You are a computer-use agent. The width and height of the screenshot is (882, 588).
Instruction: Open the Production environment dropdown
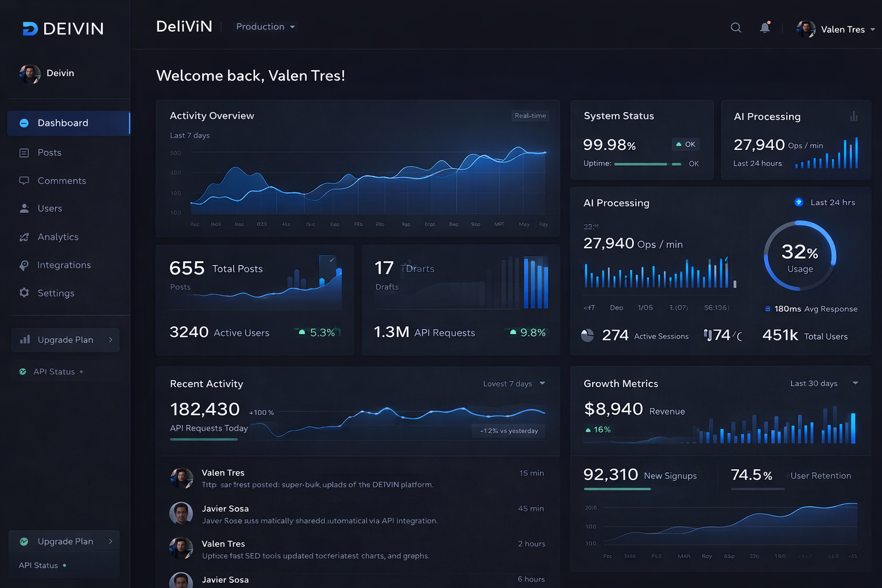point(265,27)
